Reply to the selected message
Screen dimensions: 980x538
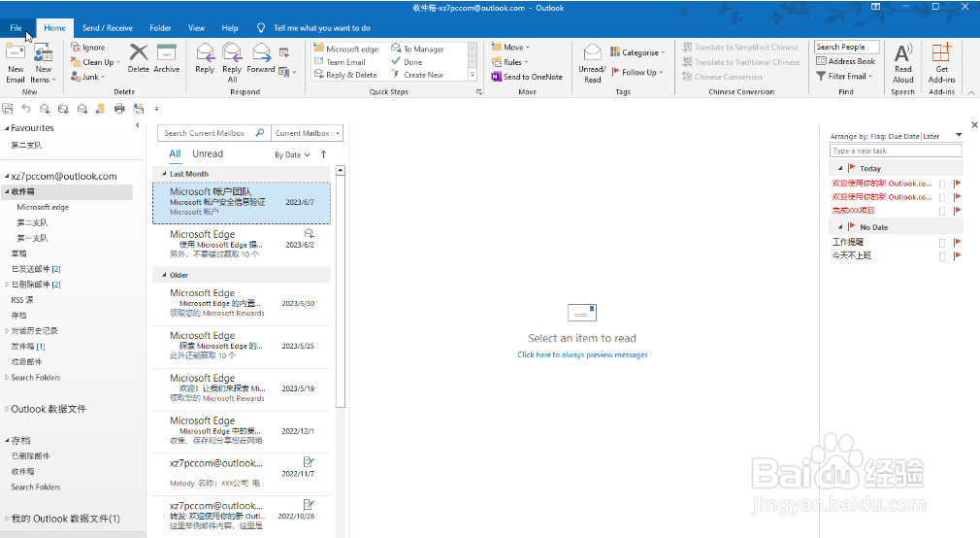pos(205,58)
